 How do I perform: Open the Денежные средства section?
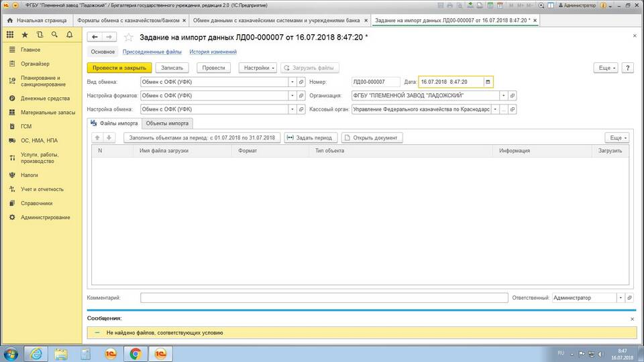coord(45,99)
